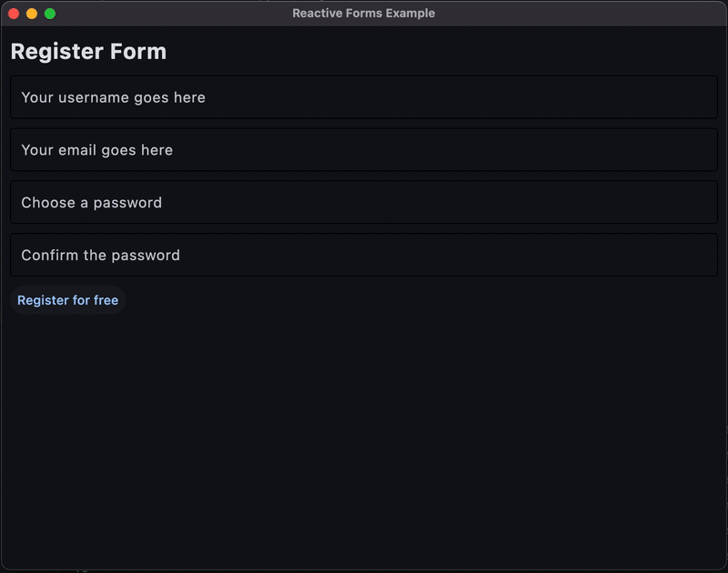The height and width of the screenshot is (573, 728).
Task: Click the 'Your username goes here' placeholder
Action: 113,97
